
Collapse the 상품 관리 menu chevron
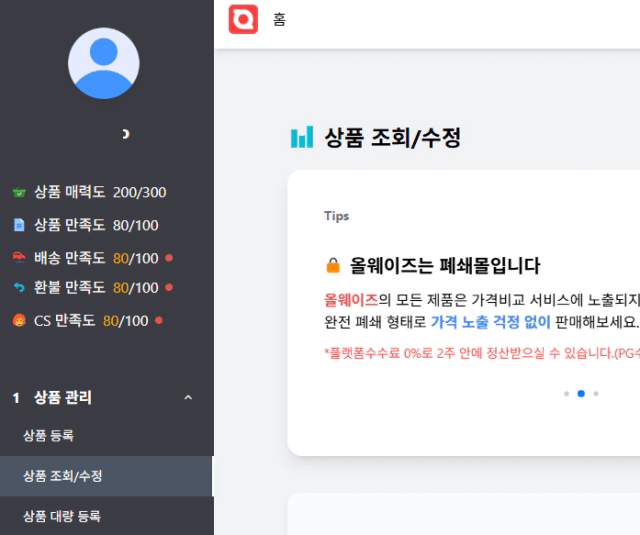(x=188, y=397)
